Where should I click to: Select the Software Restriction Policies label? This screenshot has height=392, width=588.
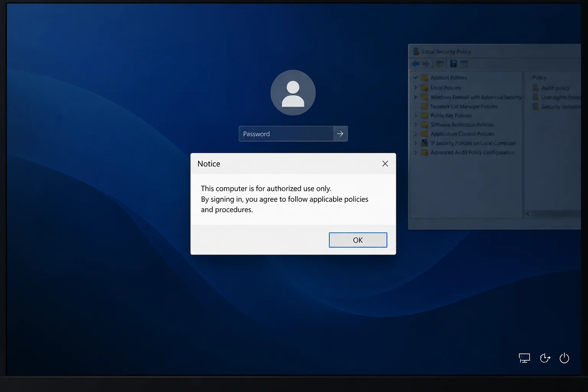[x=462, y=124]
